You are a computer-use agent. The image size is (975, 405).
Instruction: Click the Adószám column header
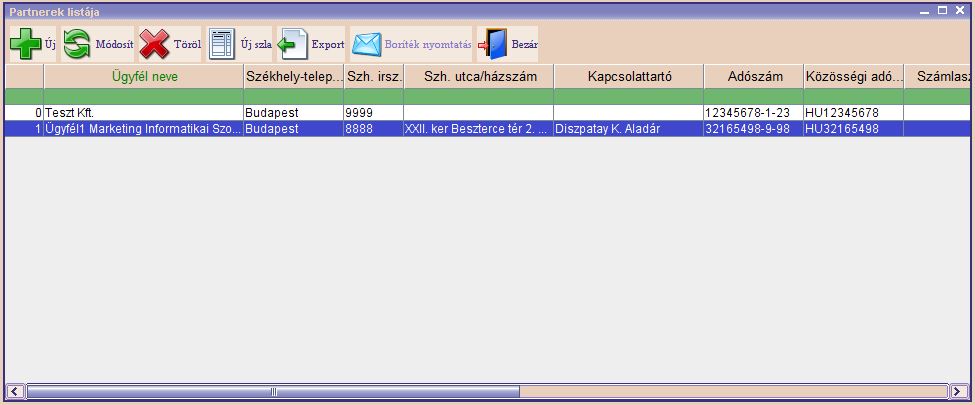tap(753, 76)
